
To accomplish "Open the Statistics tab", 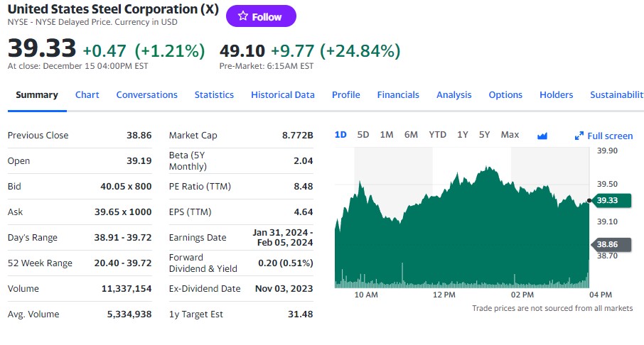I will pyautogui.click(x=214, y=95).
